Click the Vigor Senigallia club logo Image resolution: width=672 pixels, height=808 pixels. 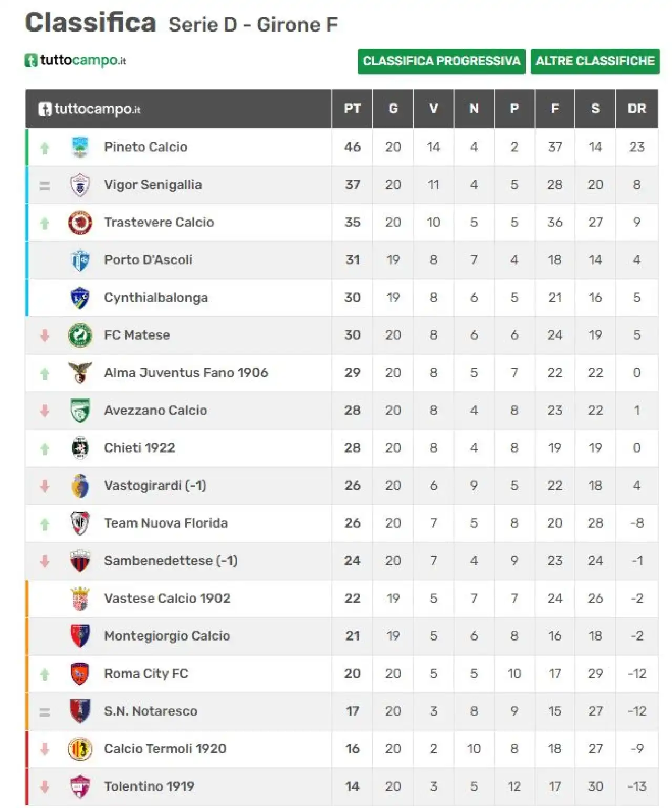click(x=80, y=185)
